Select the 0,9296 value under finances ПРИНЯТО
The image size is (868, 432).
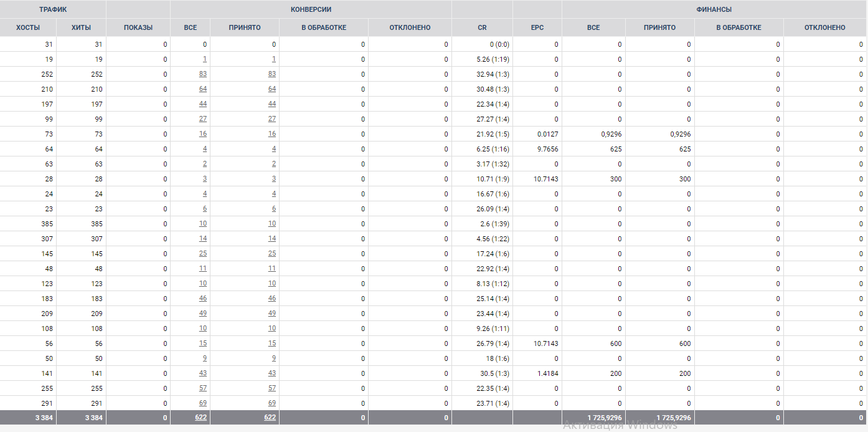tap(681, 134)
